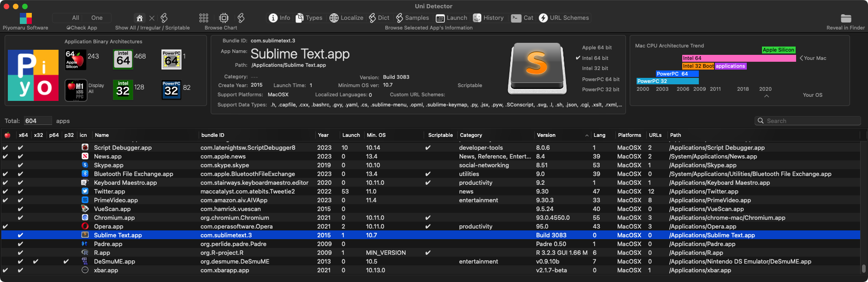
Task: Select Twitter.app in the list
Action: pyautogui.click(x=110, y=192)
